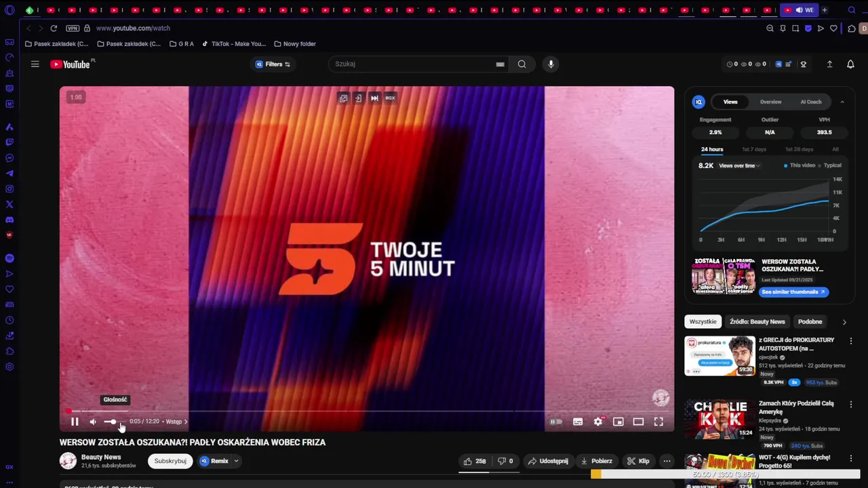
Task: Open the Views over time dropdown
Action: pyautogui.click(x=739, y=165)
